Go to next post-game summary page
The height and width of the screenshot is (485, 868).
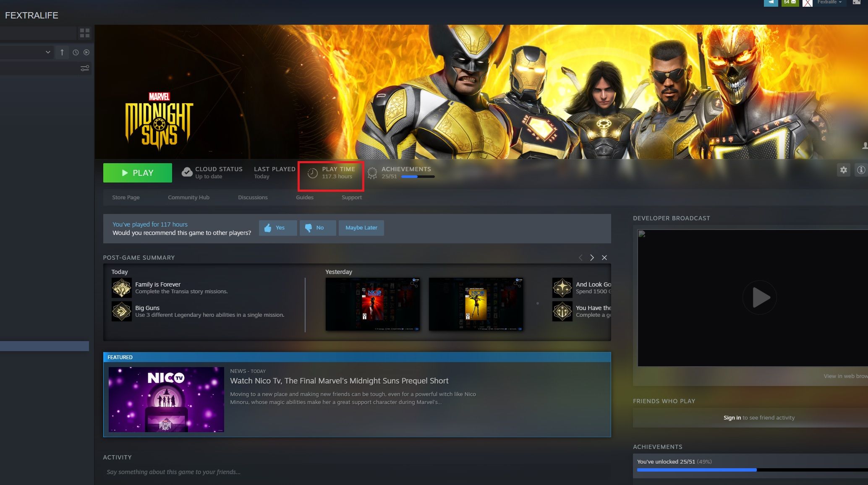tap(592, 258)
